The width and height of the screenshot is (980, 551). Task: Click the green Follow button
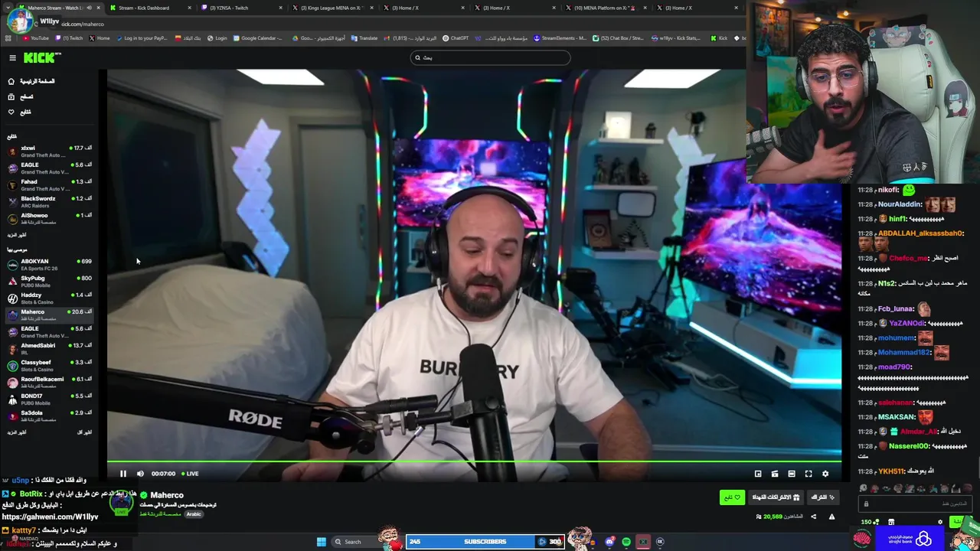pyautogui.click(x=733, y=497)
